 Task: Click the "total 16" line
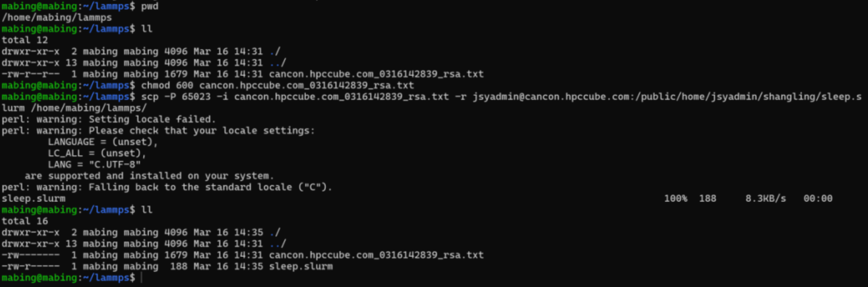[x=25, y=221]
